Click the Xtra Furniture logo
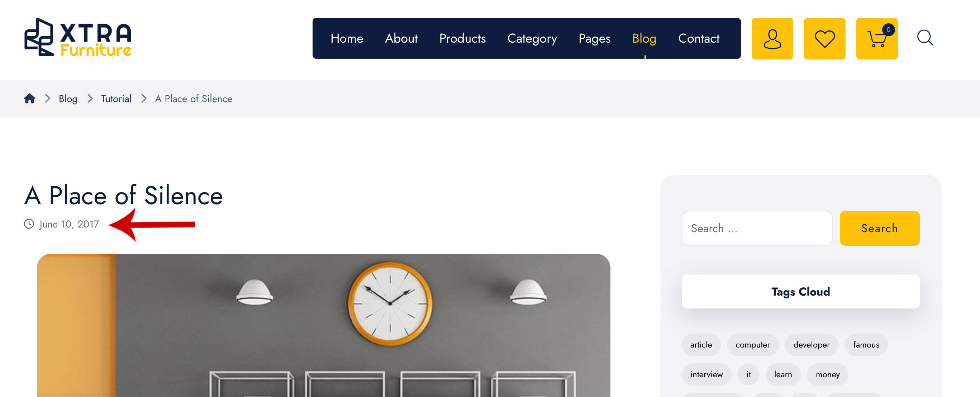This screenshot has width=980, height=397. tap(78, 37)
